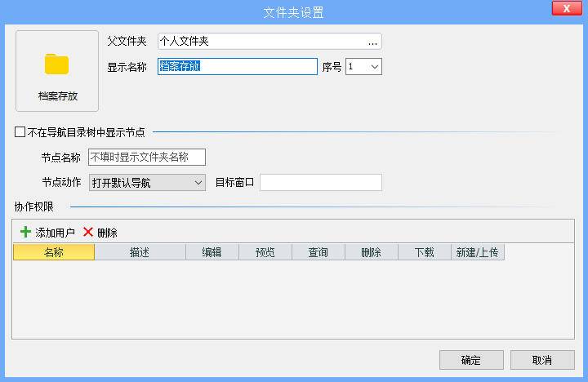Select the 删除 column header in table
This screenshot has width=588, height=382.
click(x=372, y=252)
